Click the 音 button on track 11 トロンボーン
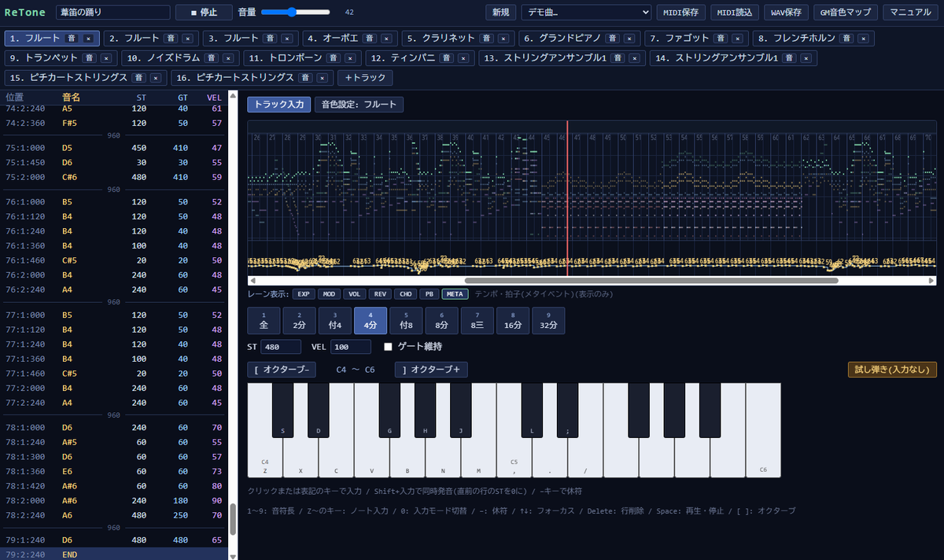The image size is (944, 560). point(334,57)
